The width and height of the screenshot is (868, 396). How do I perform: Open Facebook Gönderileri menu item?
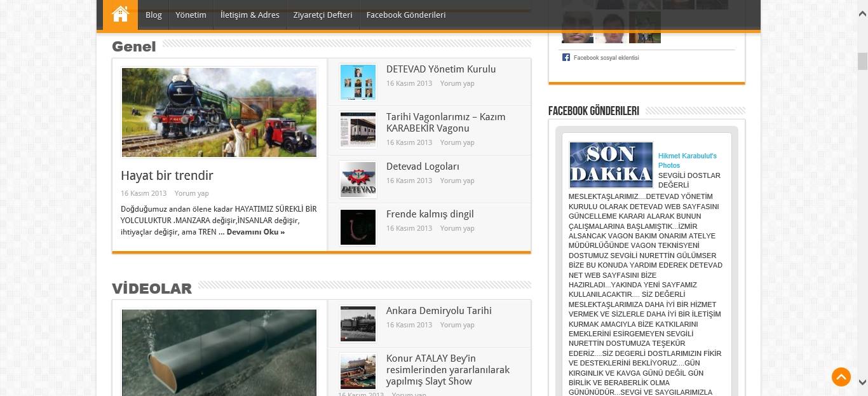coord(406,15)
